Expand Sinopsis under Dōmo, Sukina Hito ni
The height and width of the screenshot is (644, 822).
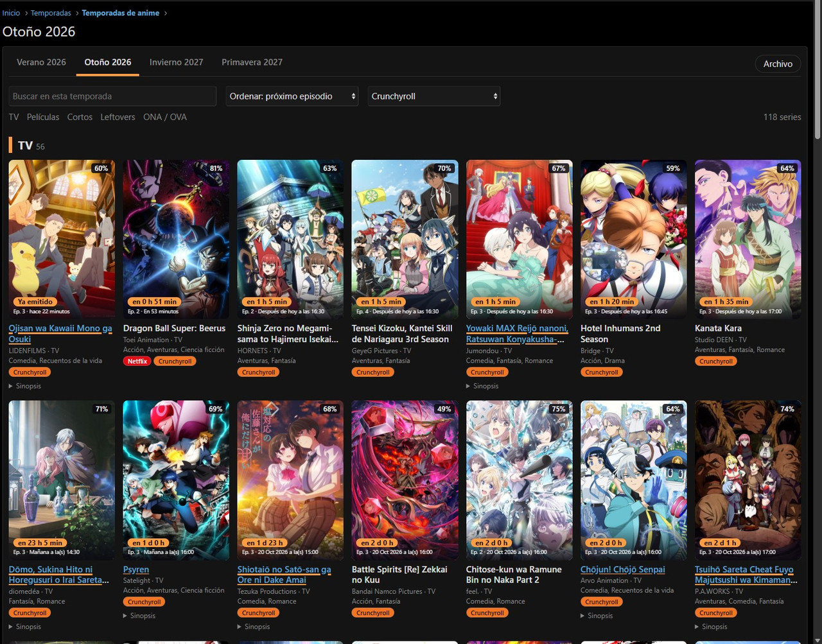(25, 627)
